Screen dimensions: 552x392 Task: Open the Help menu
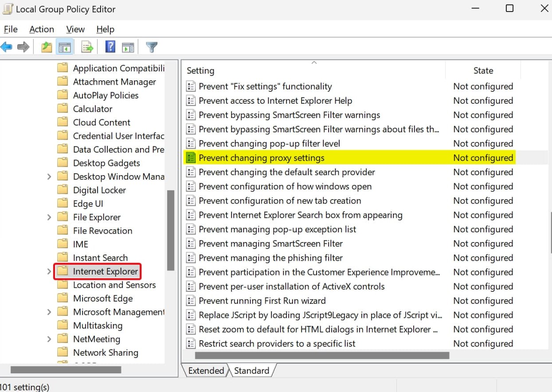(106, 29)
